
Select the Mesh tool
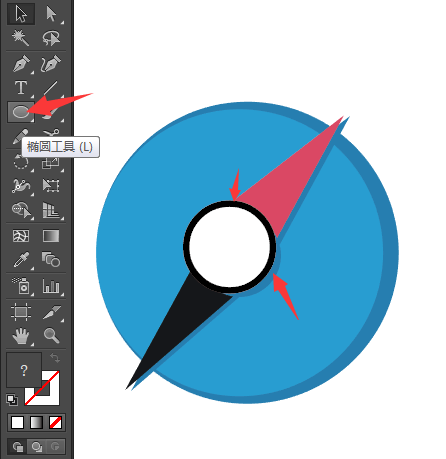coord(21,236)
